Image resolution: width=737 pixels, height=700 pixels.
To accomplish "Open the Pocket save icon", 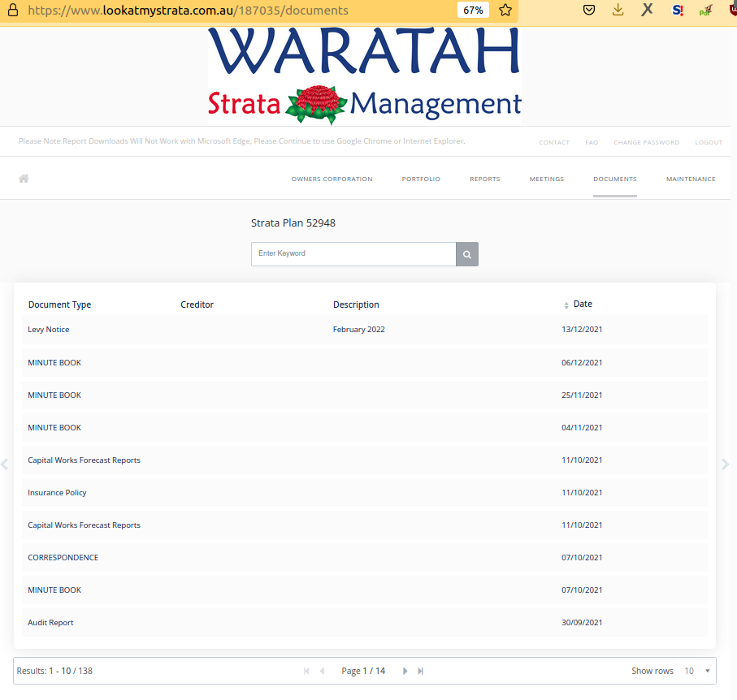I will [589, 10].
